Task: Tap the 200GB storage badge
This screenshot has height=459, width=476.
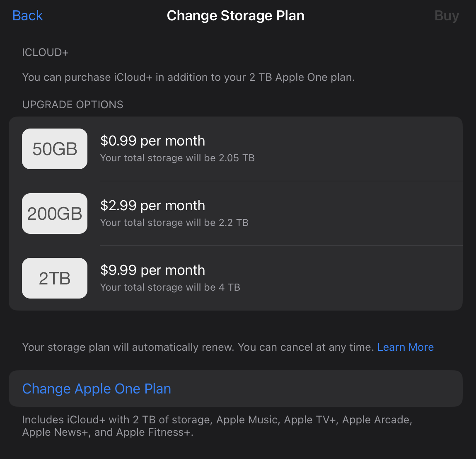Action: [x=55, y=214]
